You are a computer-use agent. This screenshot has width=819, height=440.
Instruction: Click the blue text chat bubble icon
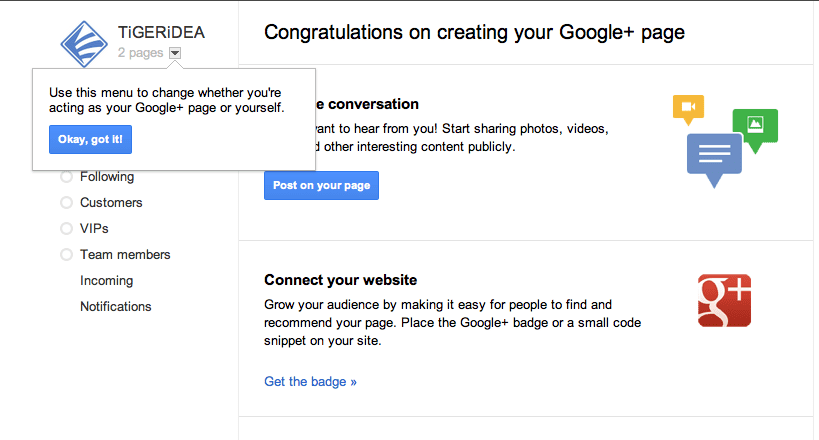click(714, 159)
